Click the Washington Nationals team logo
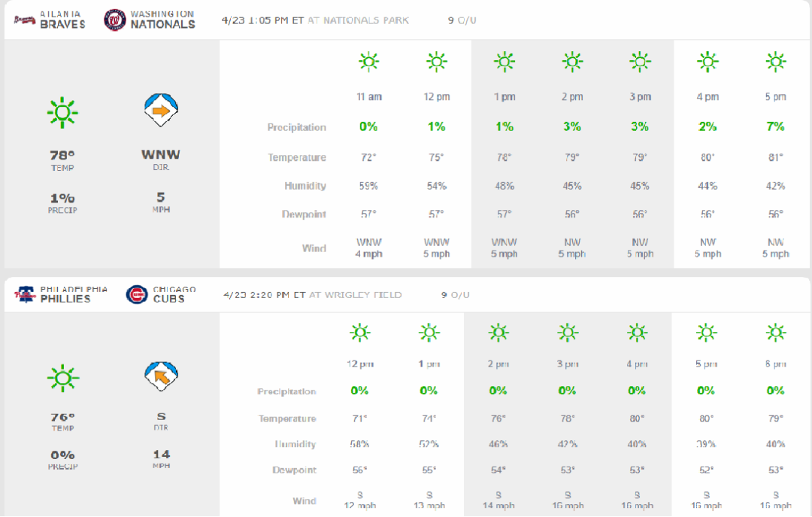 coord(114,20)
